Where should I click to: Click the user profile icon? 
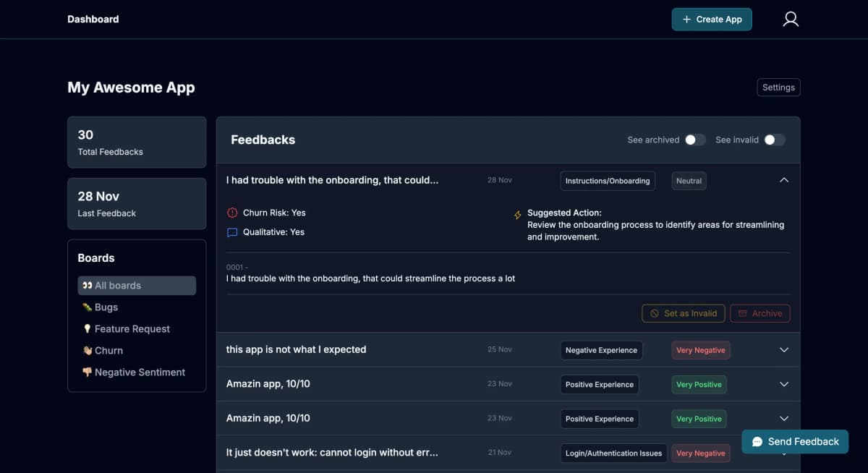791,20
